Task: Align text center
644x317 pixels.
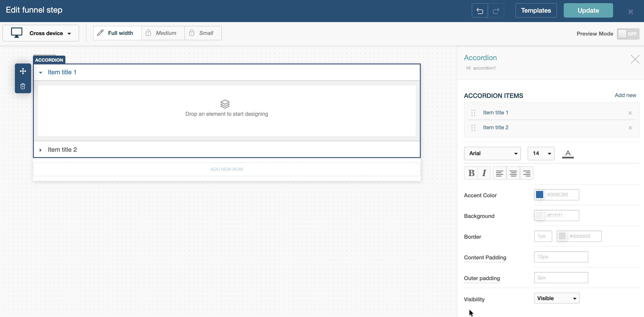Action: coord(513,173)
